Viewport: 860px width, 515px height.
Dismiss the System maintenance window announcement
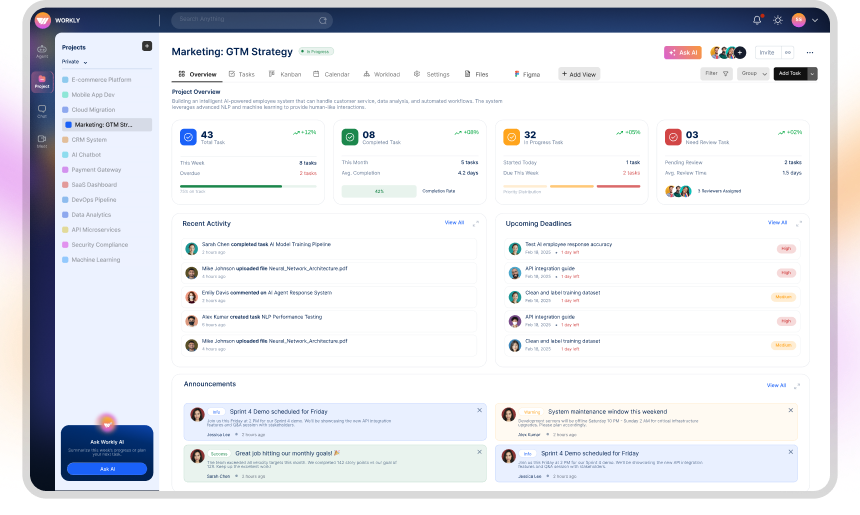[x=791, y=410]
